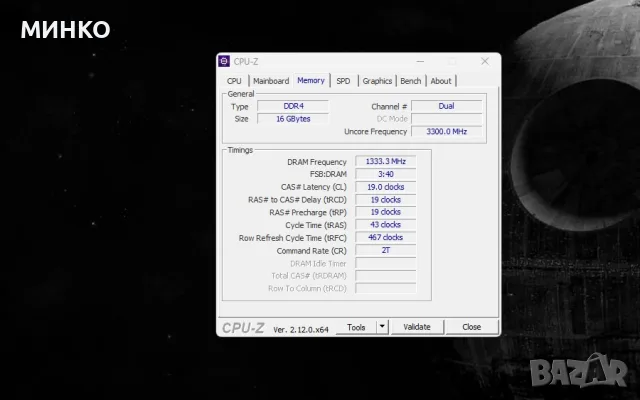Screen dimensions: 640x400
Task: Open the Bench tab
Action: [x=411, y=81]
